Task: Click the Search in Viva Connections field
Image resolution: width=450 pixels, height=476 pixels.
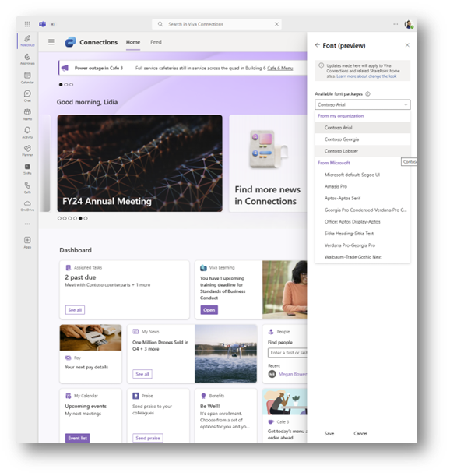Action: tap(216, 24)
